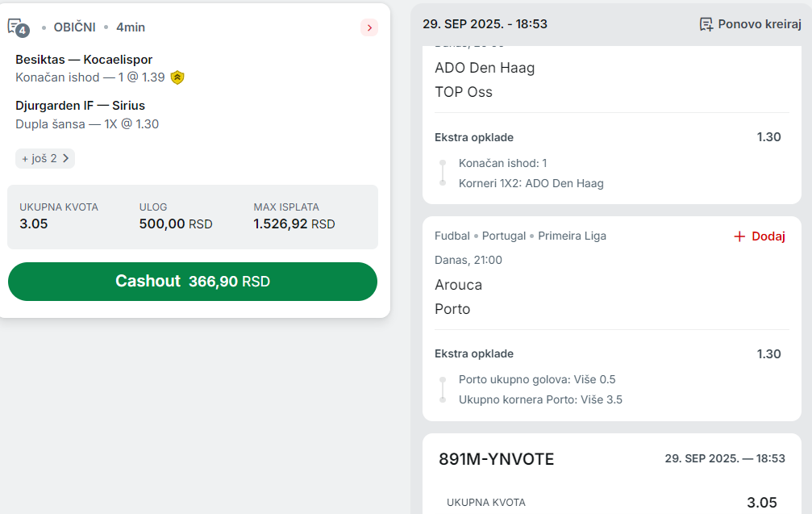Click the Dodaj label for Arouca match

[768, 236]
